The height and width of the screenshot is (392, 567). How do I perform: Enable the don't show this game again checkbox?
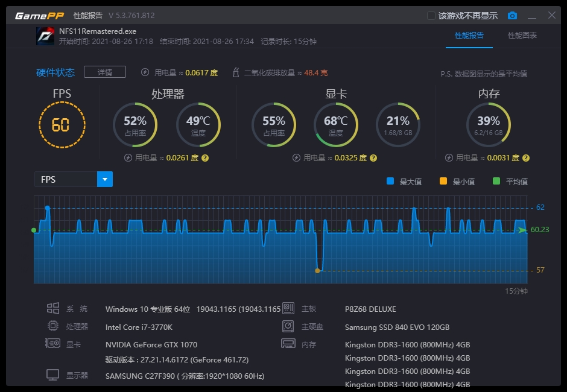click(x=431, y=16)
